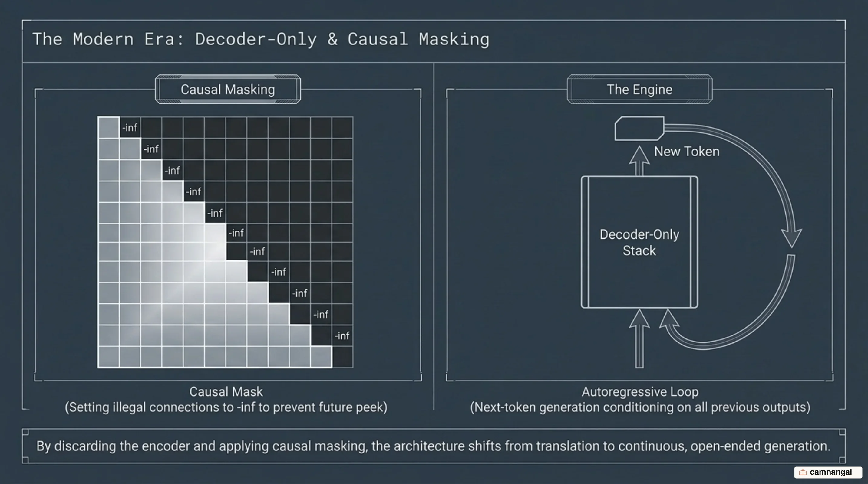Click the bottom-right dark cell of the mask matrix

point(342,357)
